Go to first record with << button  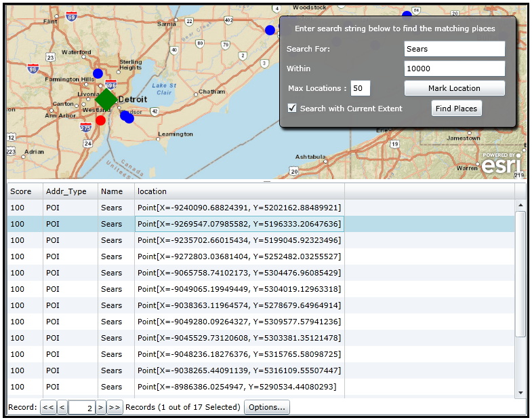[48, 407]
